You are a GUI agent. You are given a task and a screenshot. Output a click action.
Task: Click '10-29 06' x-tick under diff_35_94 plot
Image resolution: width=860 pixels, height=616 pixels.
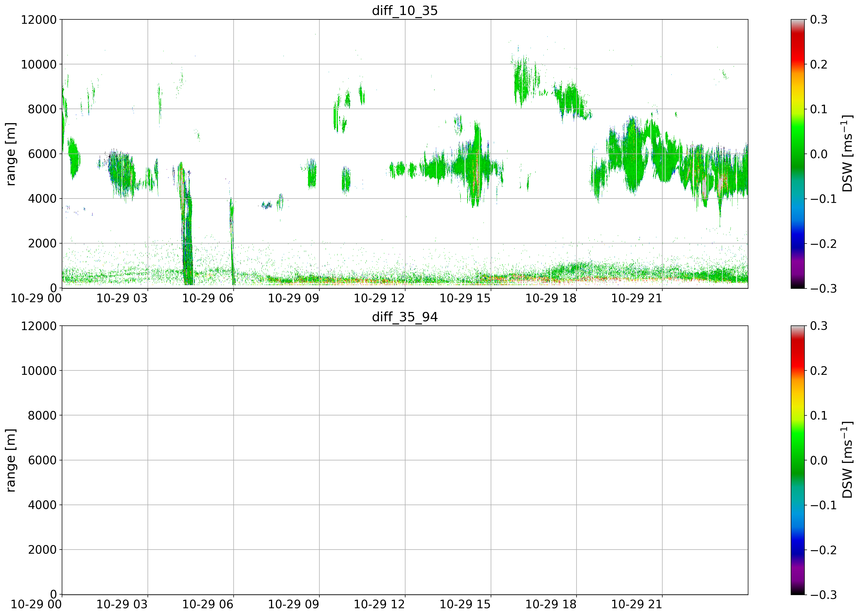click(208, 604)
